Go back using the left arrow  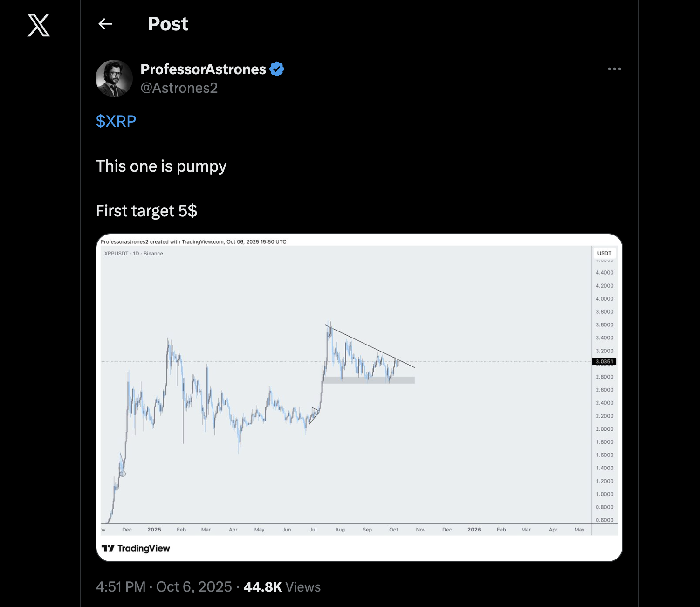coord(105,24)
